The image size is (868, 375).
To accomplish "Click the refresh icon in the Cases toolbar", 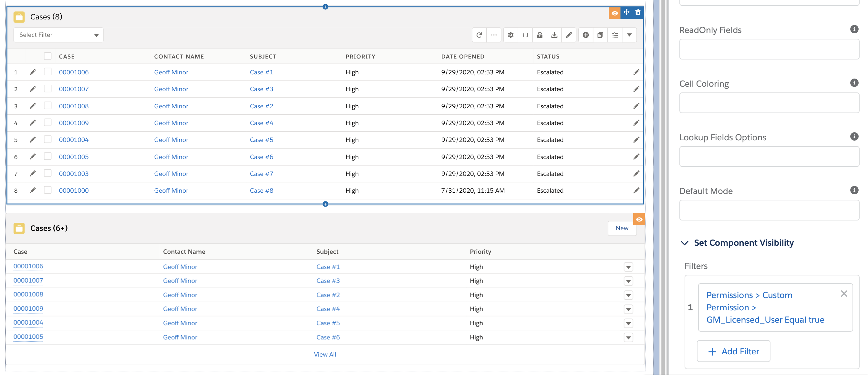I will (x=479, y=35).
